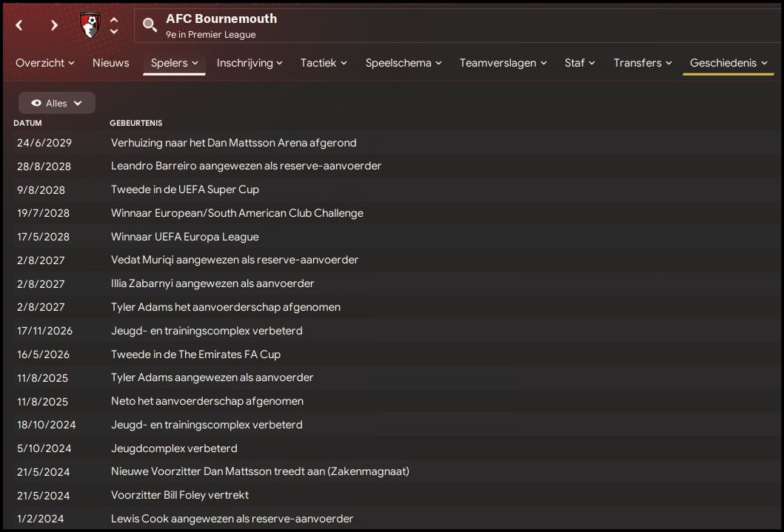This screenshot has height=532, width=784.
Task: Expand the Teamverslagen dropdown
Action: (503, 63)
